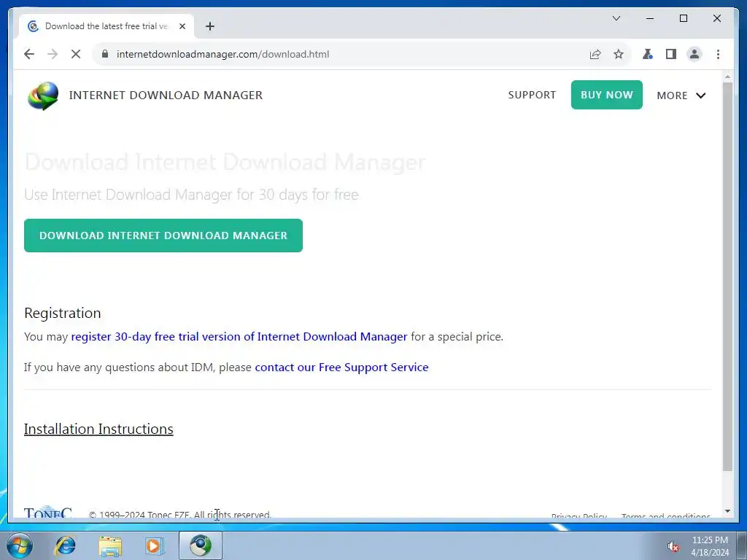Open Chrome Labs flask icon
The width and height of the screenshot is (747, 560).
click(x=647, y=54)
